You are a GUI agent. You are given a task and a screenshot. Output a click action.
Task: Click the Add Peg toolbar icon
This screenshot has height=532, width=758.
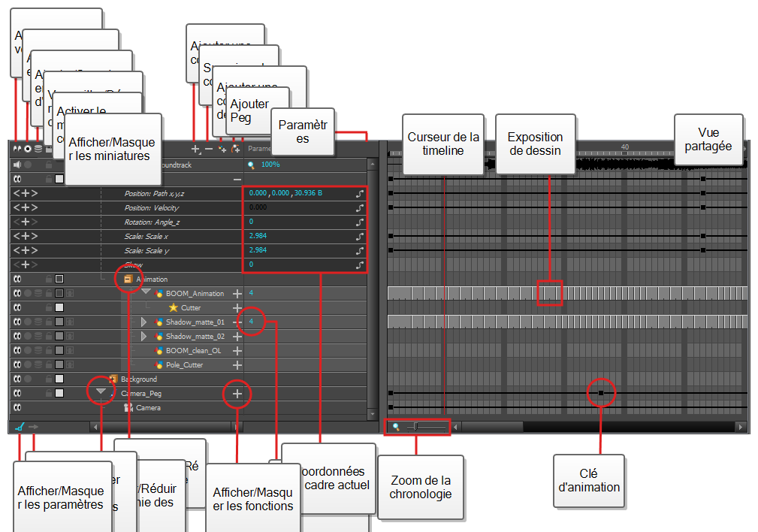pos(235,149)
